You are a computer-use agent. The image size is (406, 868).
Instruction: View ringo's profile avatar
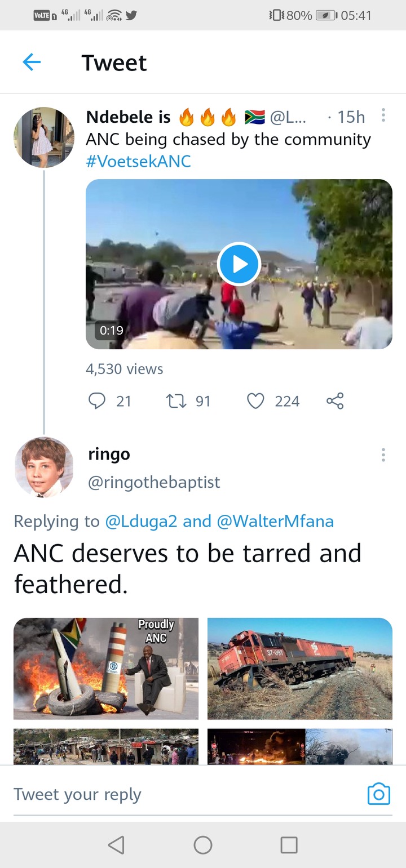click(x=44, y=467)
